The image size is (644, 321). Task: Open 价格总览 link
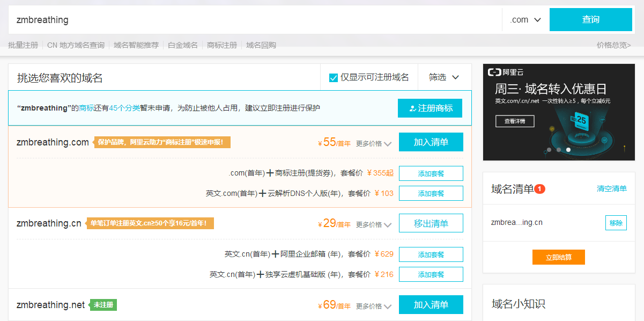pos(614,45)
